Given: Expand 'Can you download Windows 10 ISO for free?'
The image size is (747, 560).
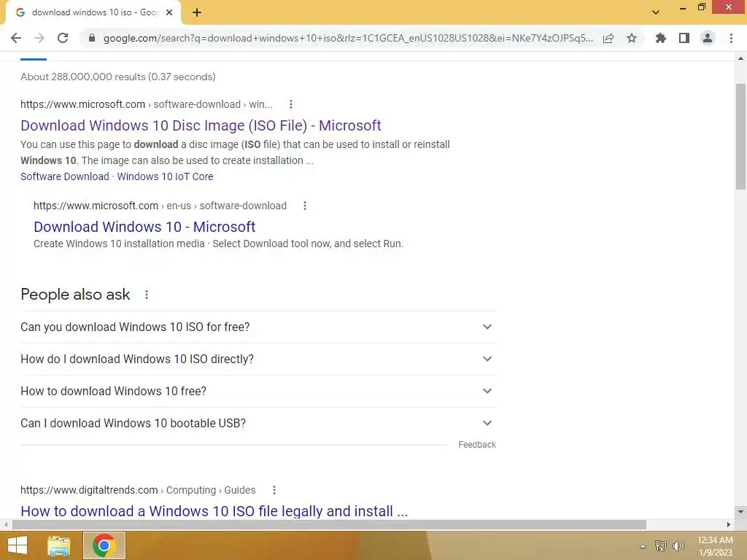Looking at the screenshot, I should 258,327.
